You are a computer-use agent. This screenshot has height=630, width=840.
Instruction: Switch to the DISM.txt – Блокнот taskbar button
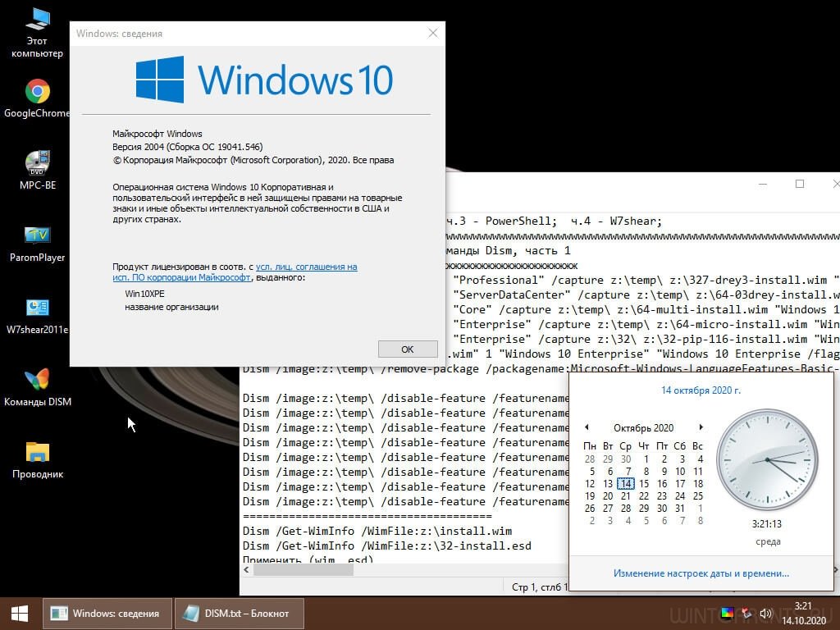[239, 613]
